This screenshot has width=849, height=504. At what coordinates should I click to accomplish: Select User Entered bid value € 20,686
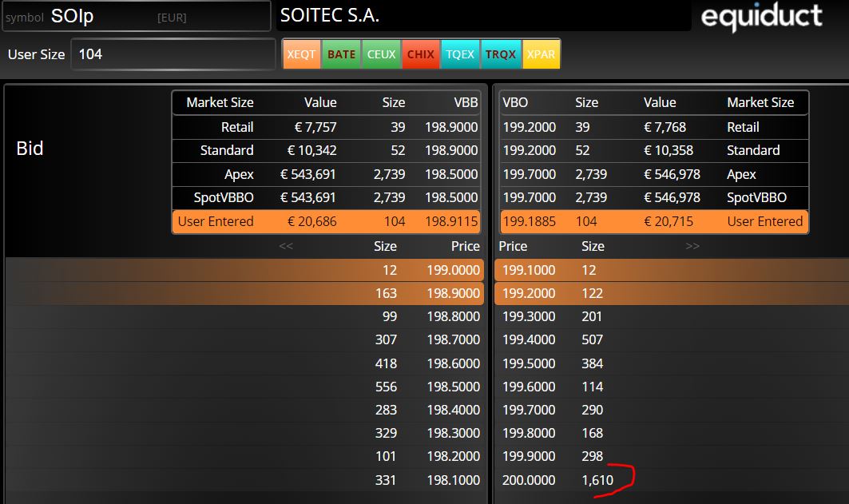click(x=311, y=221)
